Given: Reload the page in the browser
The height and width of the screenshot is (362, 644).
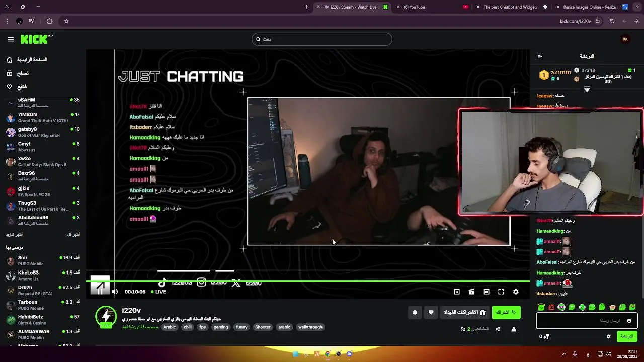Looking at the screenshot, I should point(612,21).
